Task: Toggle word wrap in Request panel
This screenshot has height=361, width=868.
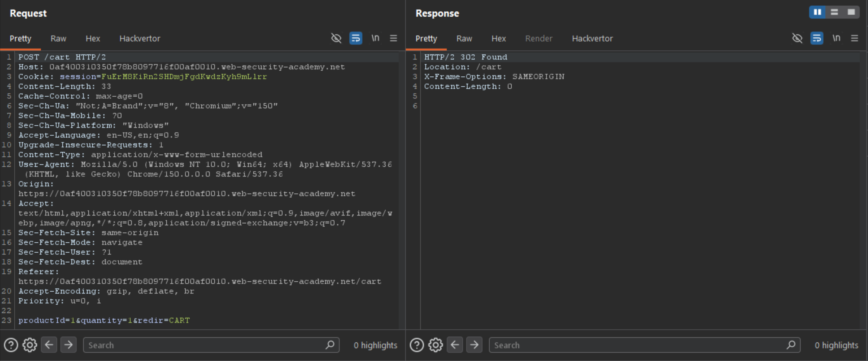Action: tap(356, 38)
